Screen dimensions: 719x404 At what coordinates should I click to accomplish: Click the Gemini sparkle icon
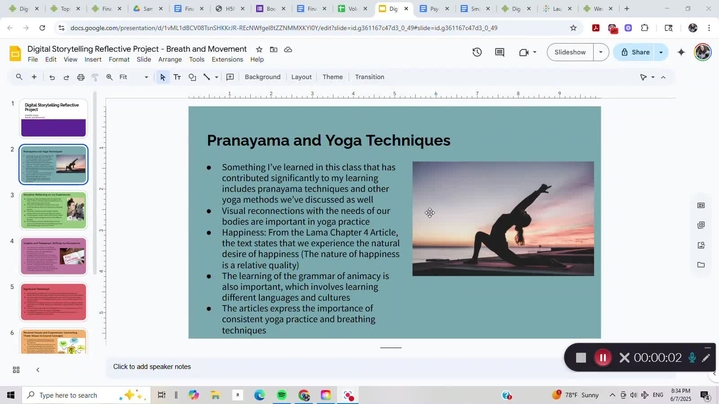(681, 52)
